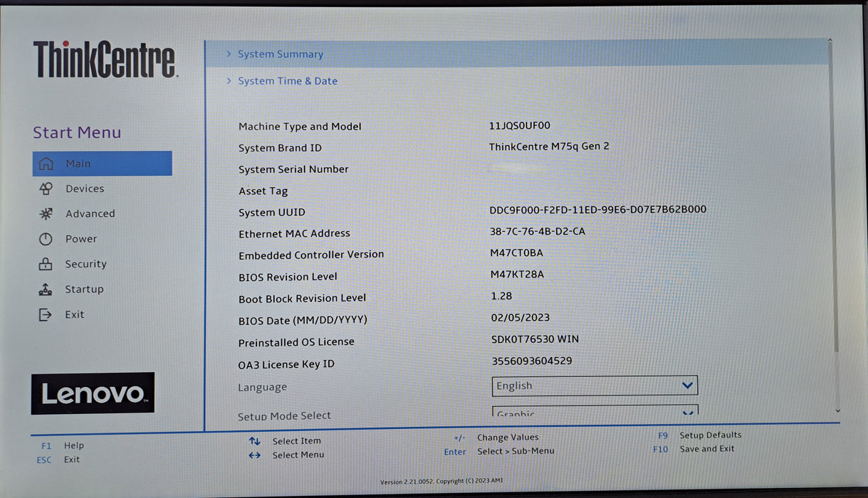Click the Preinstalled OS License label
This screenshot has height=498, width=868.
pyautogui.click(x=296, y=342)
